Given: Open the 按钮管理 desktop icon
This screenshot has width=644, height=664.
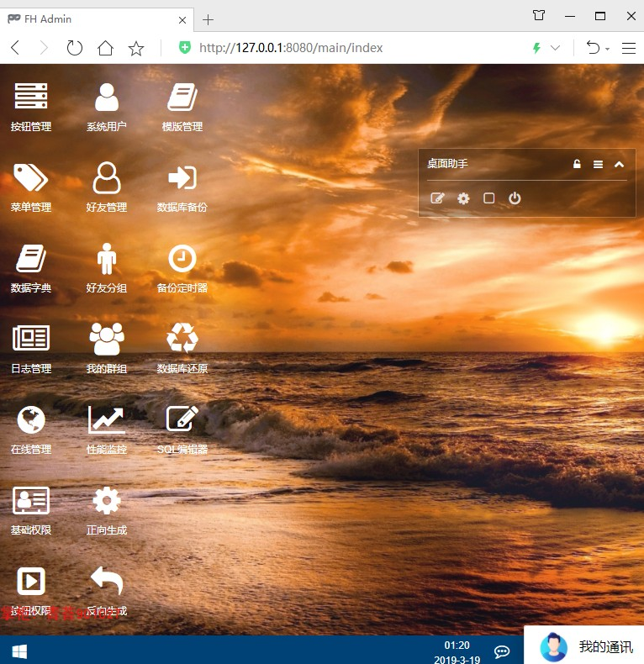Looking at the screenshot, I should click(31, 96).
